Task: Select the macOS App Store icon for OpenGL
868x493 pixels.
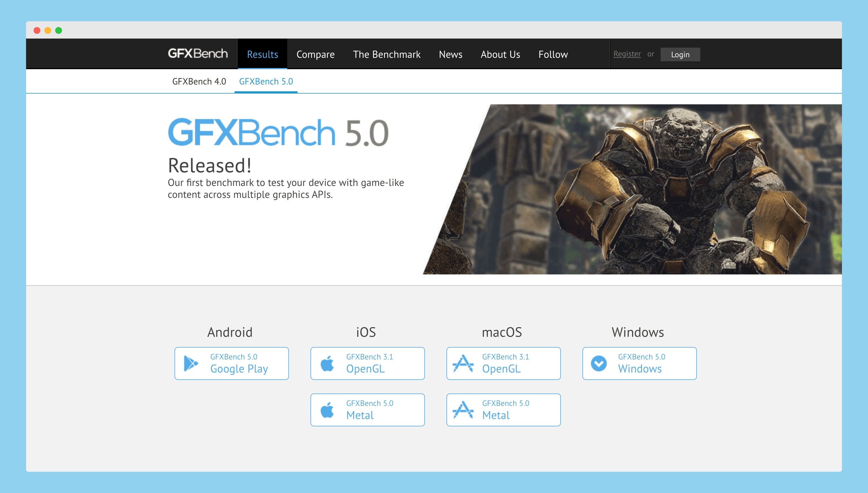Action: 463,363
